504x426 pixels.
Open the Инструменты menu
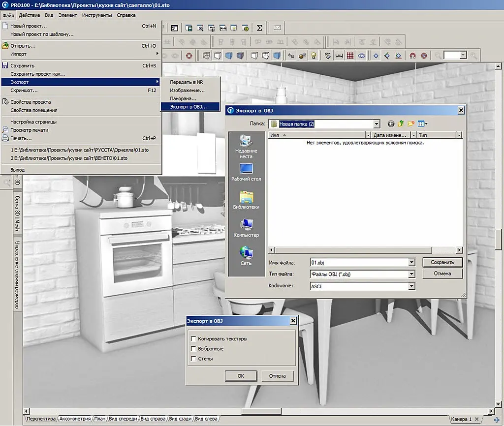tap(97, 15)
